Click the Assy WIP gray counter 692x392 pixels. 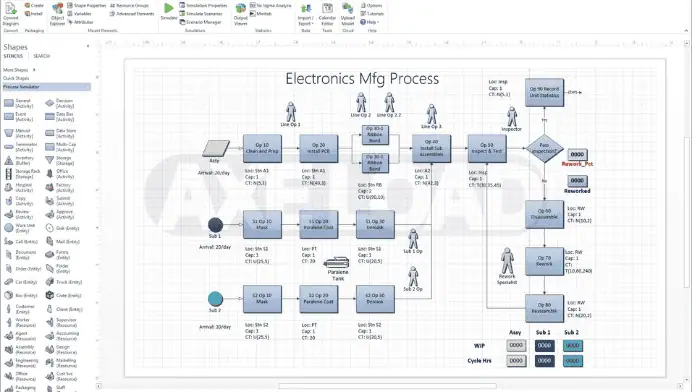(x=516, y=346)
